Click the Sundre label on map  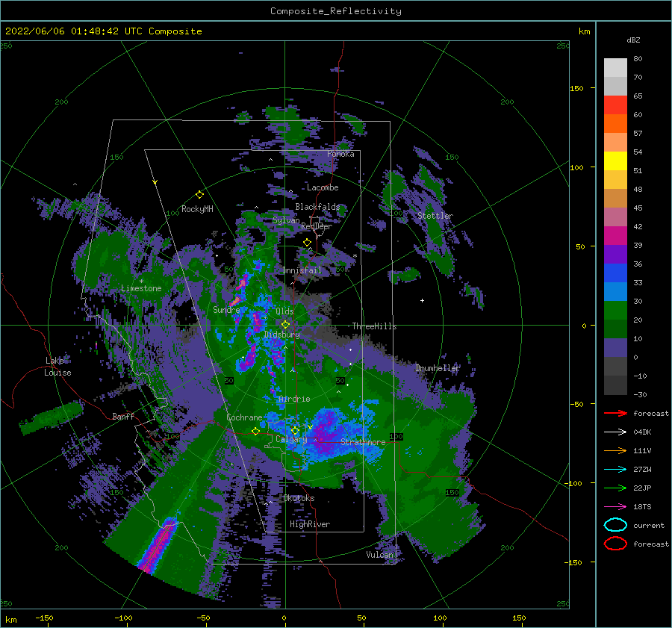[x=226, y=309]
